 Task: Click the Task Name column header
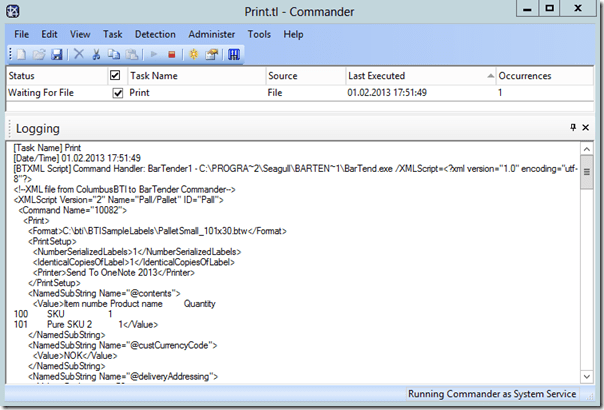point(195,76)
